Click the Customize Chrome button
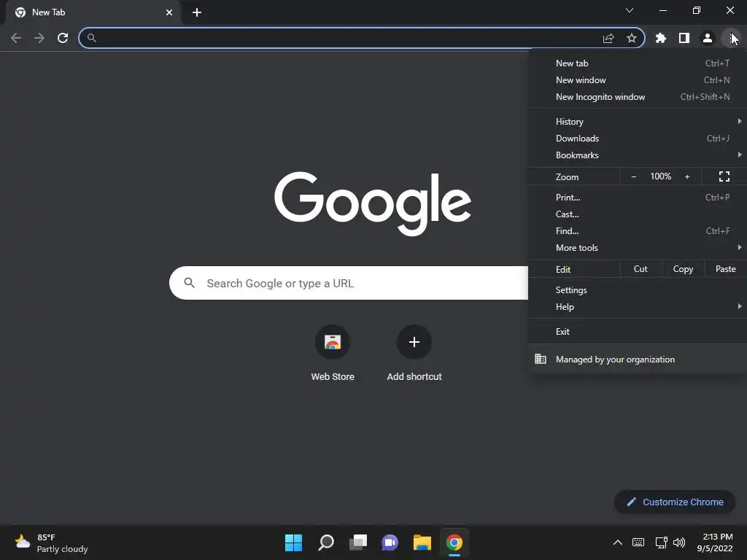Screen dimensions: 747x560 point(675,502)
